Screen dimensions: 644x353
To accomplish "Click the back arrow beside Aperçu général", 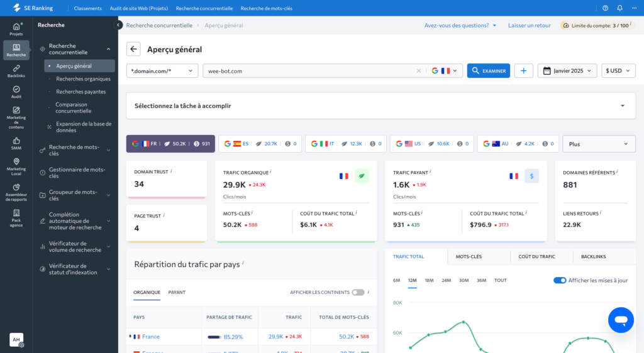I will click(133, 49).
